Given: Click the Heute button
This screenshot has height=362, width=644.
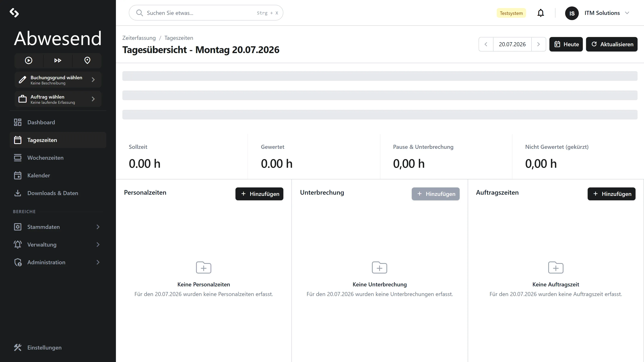Looking at the screenshot, I should point(566,44).
